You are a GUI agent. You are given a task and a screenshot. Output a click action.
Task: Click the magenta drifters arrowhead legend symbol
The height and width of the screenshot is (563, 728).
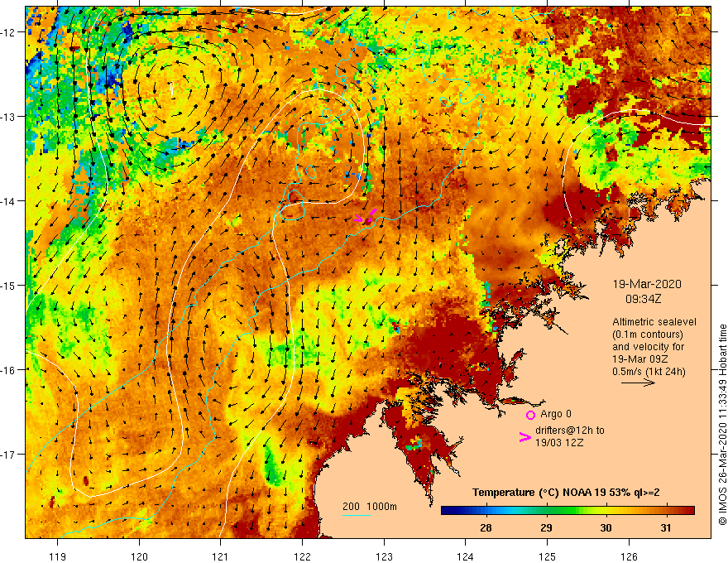[x=525, y=437]
